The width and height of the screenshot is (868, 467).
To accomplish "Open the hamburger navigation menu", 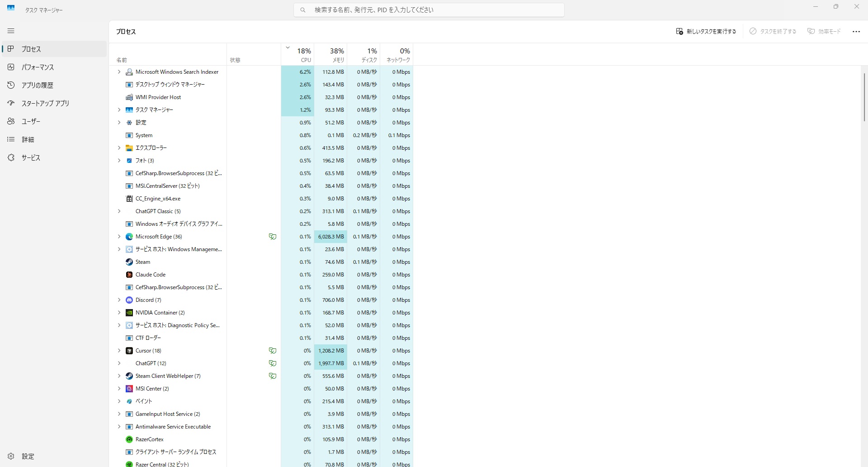I will click(x=11, y=31).
